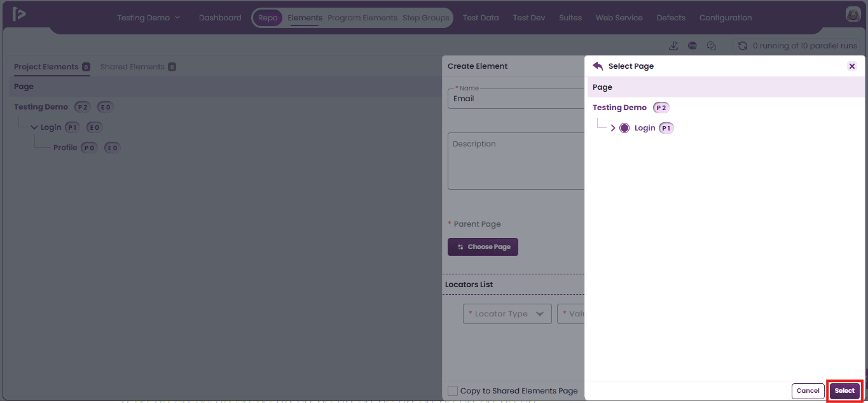This screenshot has width=868, height=403.
Task: Go to the Dashboard menu
Action: [x=220, y=18]
